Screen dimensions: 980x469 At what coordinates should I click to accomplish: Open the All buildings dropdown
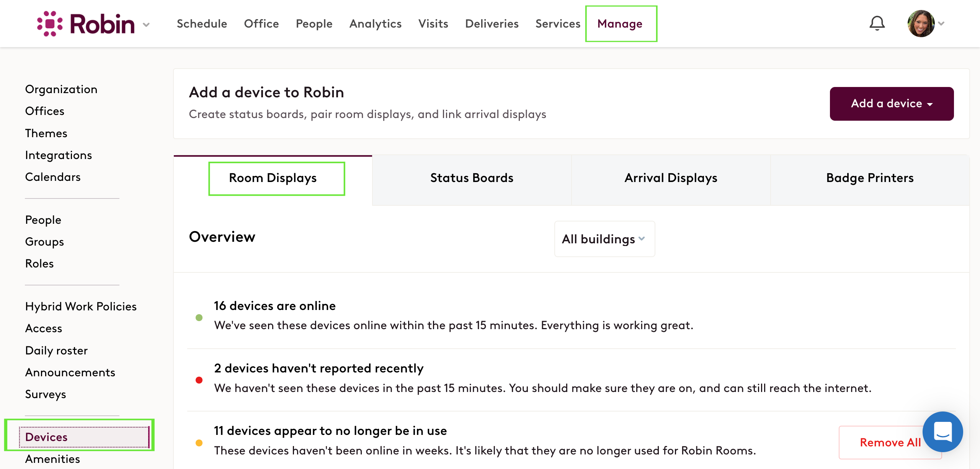[x=604, y=239]
